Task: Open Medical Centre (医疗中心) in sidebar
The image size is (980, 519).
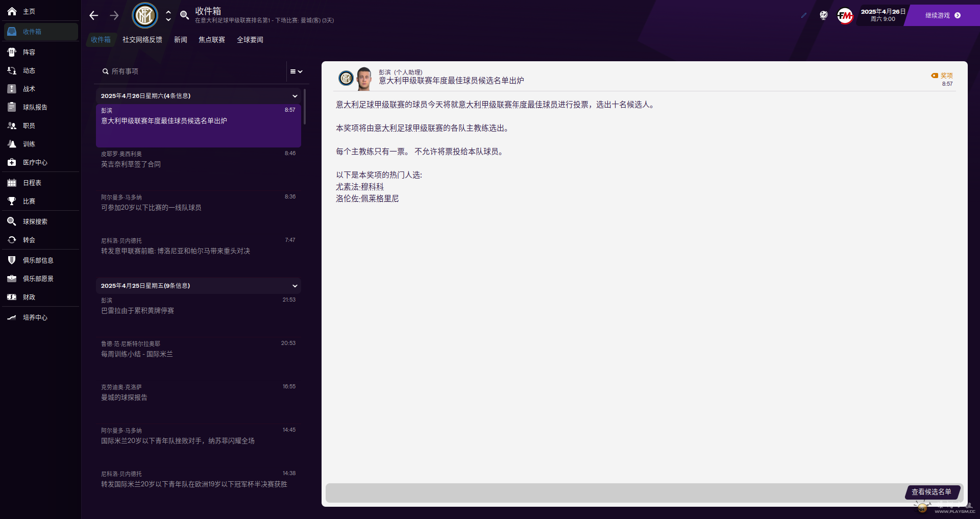Action: coord(35,162)
